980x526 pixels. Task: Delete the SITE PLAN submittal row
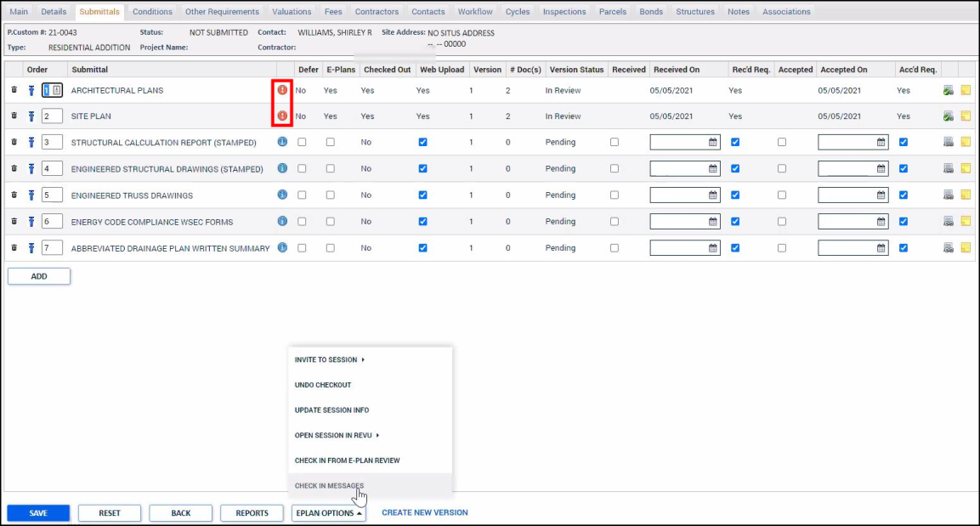click(x=14, y=116)
